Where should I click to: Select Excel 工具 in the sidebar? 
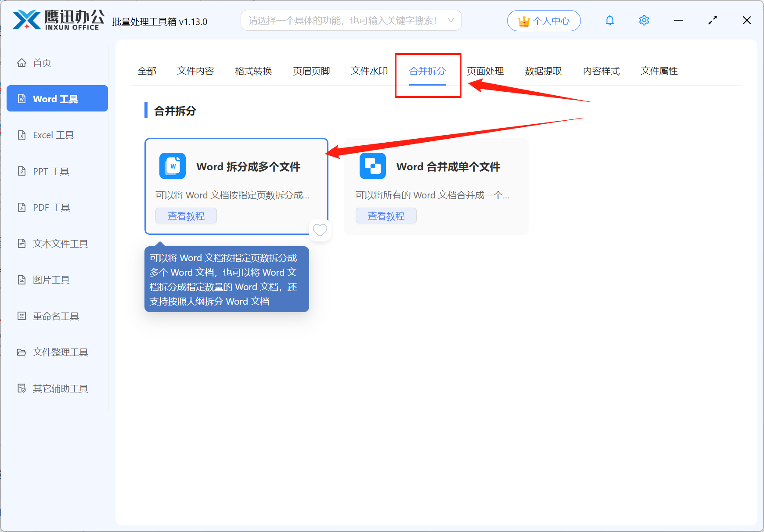coord(54,135)
